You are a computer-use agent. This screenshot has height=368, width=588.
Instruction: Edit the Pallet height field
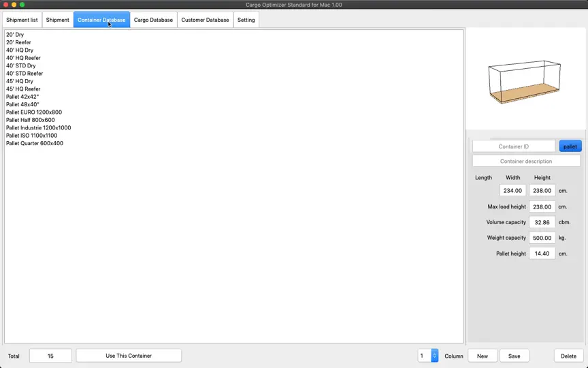pyautogui.click(x=542, y=254)
